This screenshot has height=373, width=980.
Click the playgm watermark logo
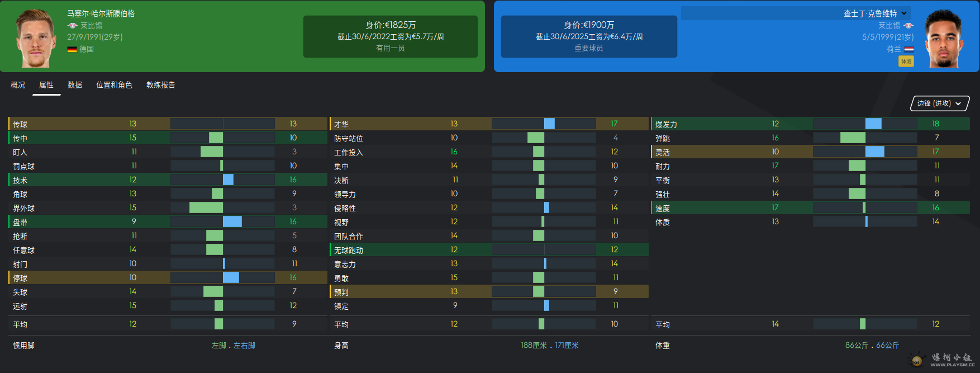click(x=942, y=360)
